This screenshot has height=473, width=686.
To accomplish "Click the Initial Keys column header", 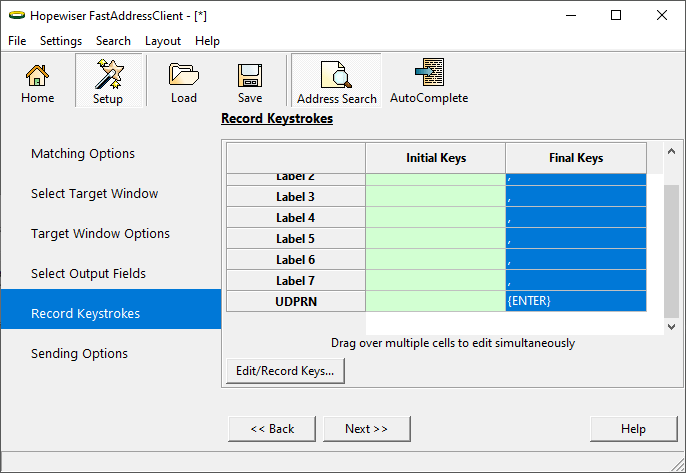I will [x=436, y=158].
